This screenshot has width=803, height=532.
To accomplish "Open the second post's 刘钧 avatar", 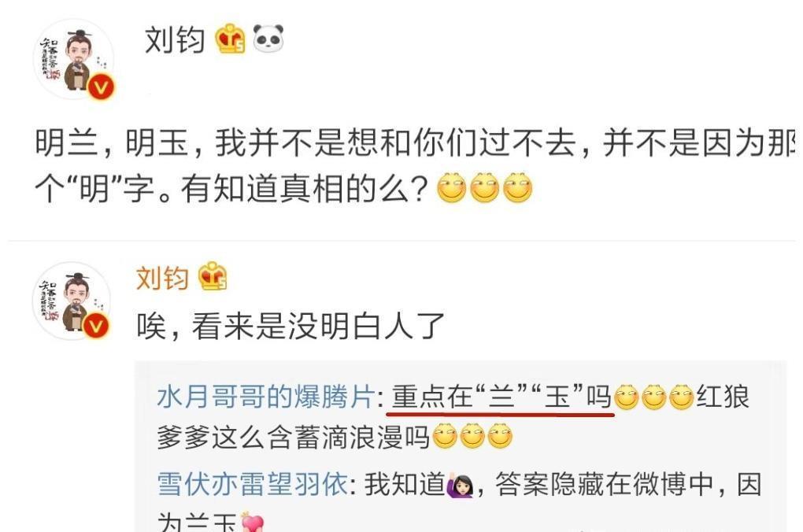I will coord(72,301).
